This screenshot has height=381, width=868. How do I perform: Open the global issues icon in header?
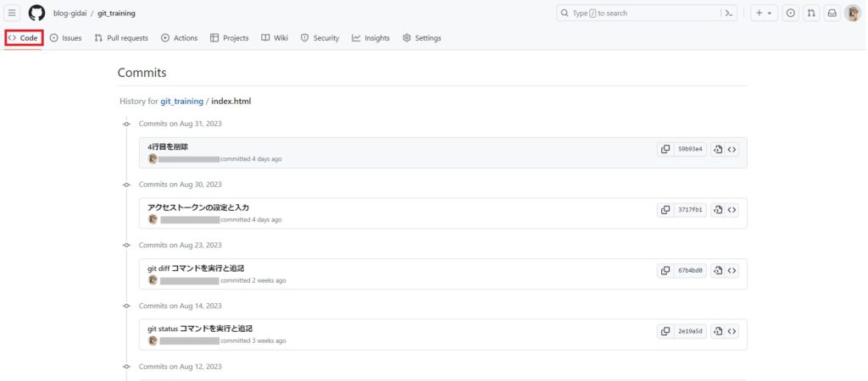coord(791,14)
